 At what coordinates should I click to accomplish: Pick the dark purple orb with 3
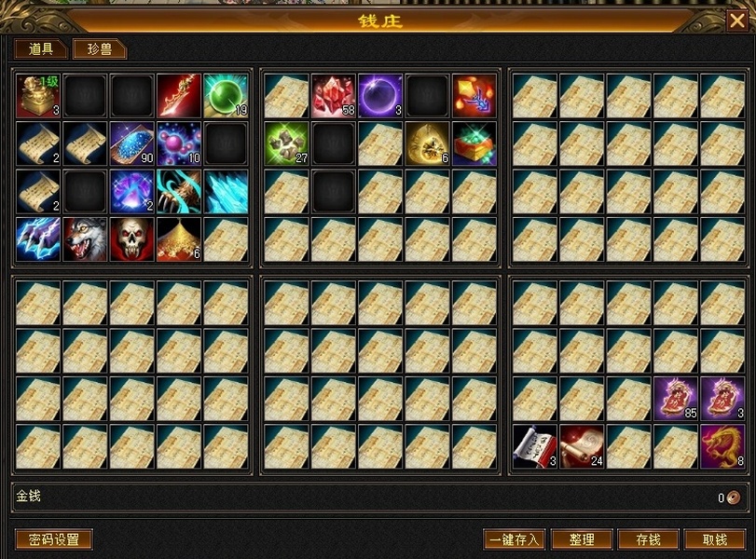pyautogui.click(x=380, y=95)
